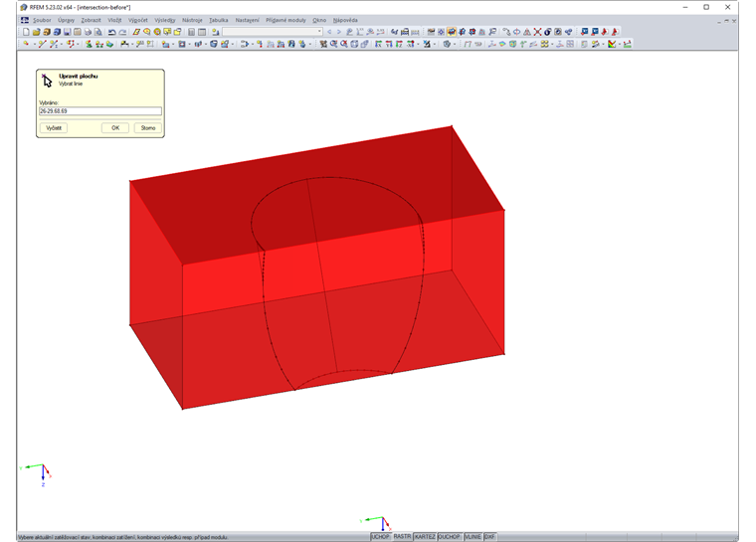Toggle KARTEZ mode in status bar

[x=425, y=537]
